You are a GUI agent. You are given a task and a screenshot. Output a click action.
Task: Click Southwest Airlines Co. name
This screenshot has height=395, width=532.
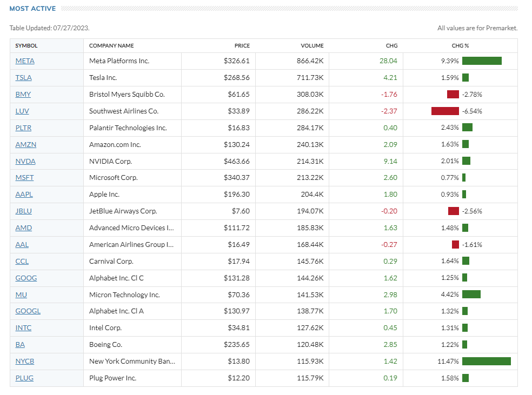click(124, 111)
